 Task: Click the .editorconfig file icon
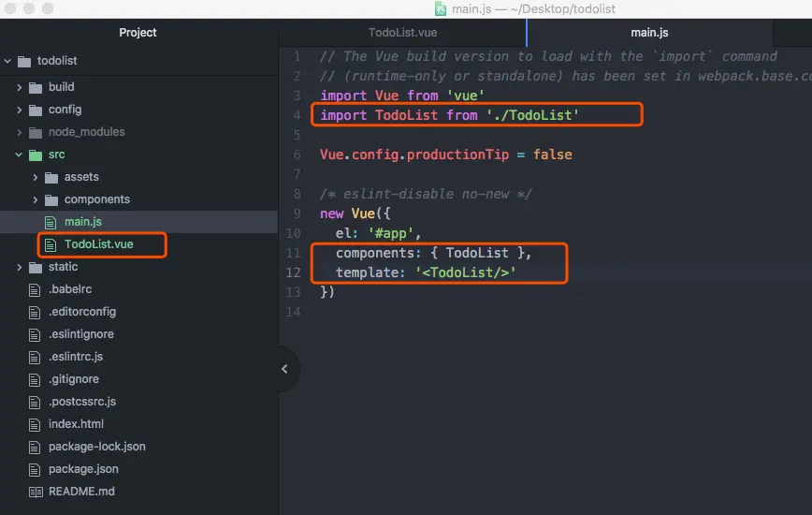click(35, 313)
